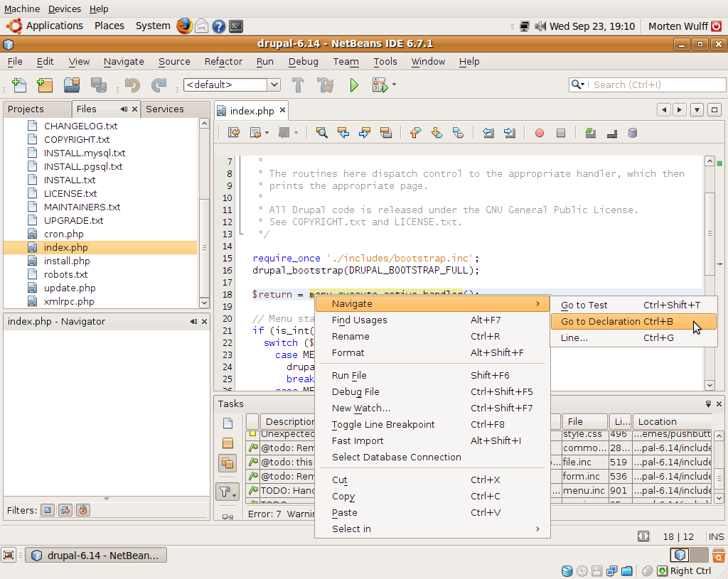Click the editor Last Edit icon
Screen dimensions: 728x579
[233, 133]
